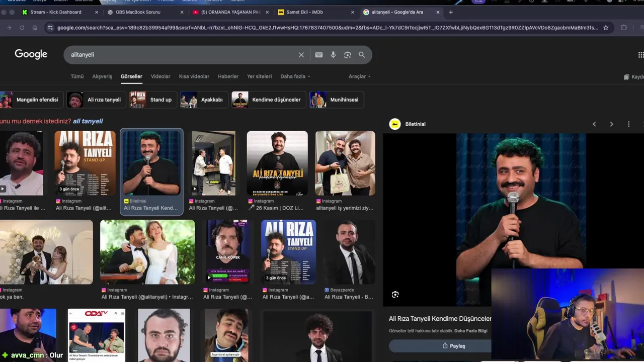Start voice search with microphone icon

pyautogui.click(x=333, y=55)
